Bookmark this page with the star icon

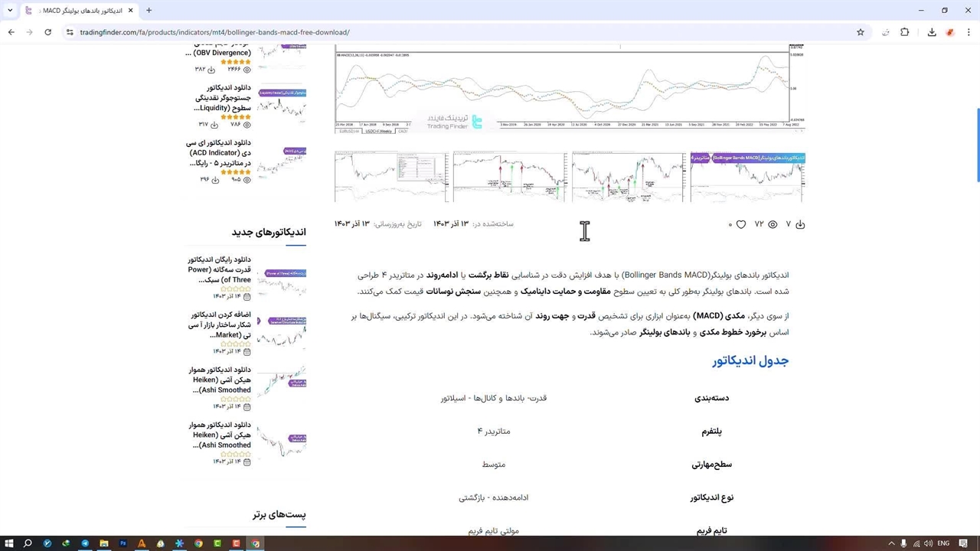tap(861, 32)
